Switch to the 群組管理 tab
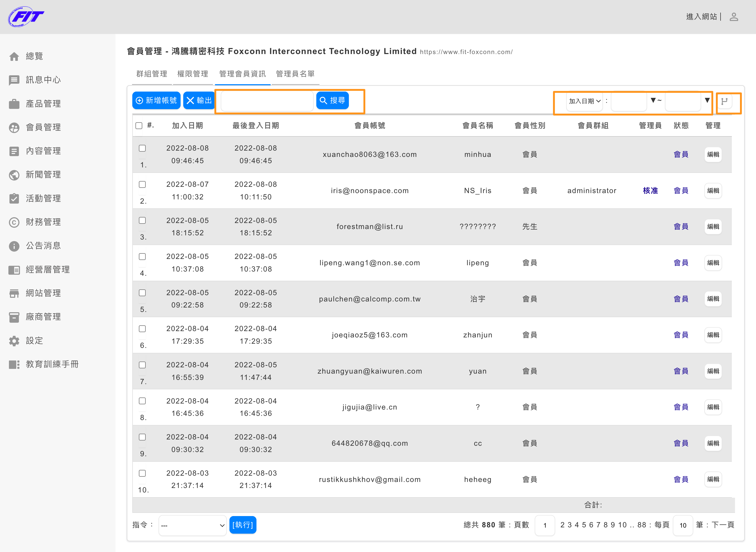756x552 pixels. [152, 74]
